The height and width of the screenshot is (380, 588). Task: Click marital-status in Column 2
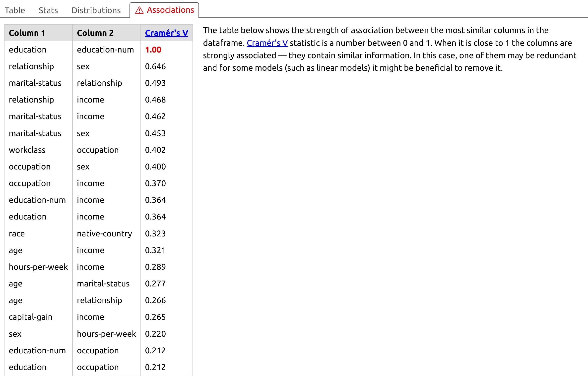pyautogui.click(x=103, y=283)
